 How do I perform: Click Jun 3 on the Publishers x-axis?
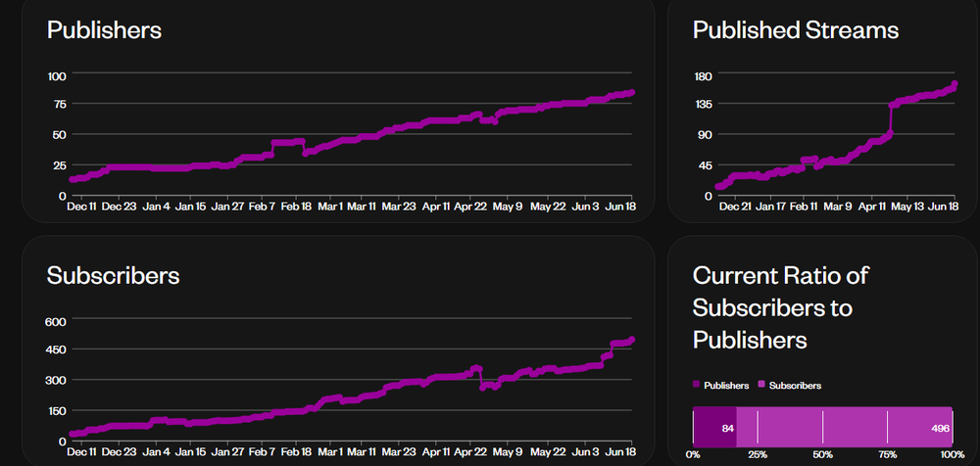[x=586, y=207]
